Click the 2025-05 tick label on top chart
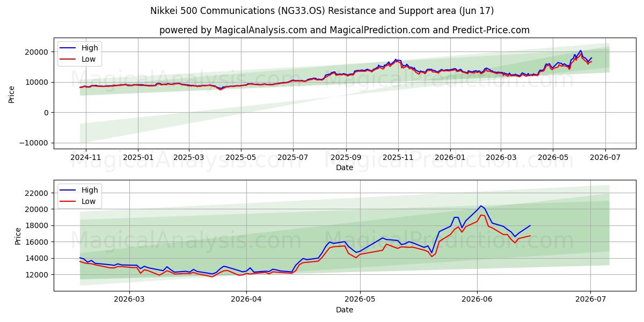The width and height of the screenshot is (644, 322). click(240, 157)
